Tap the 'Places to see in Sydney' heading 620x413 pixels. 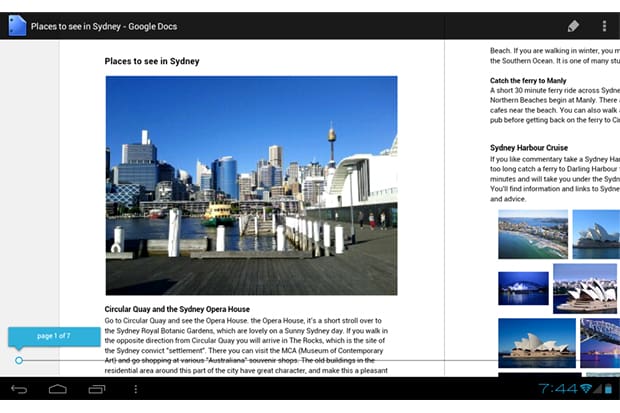(x=152, y=61)
